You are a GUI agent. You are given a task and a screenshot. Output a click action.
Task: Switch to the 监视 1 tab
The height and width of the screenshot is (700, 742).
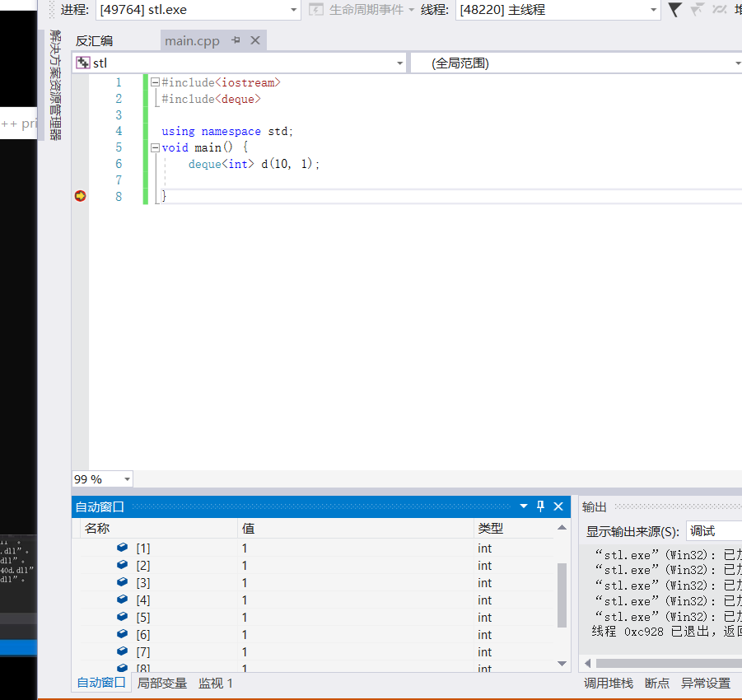pos(216,683)
